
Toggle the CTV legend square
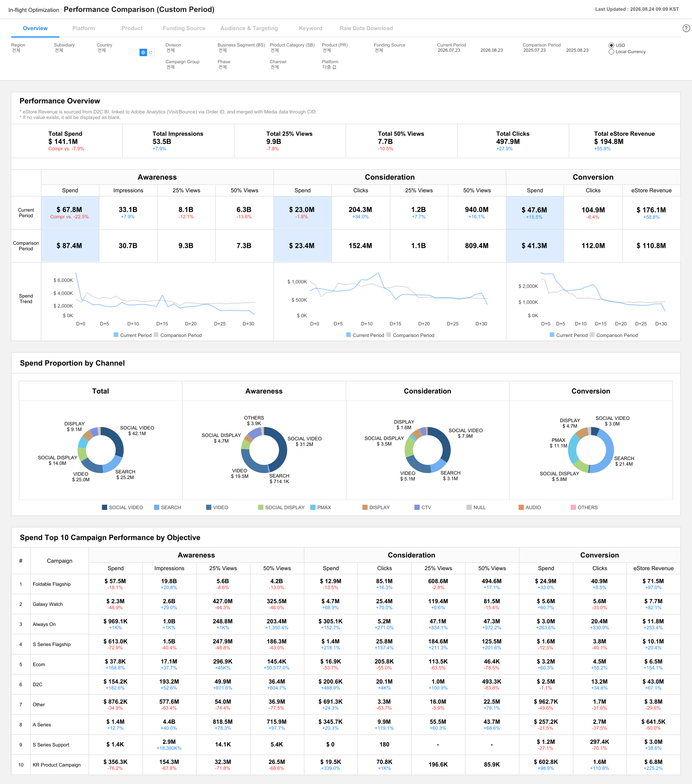(417, 507)
